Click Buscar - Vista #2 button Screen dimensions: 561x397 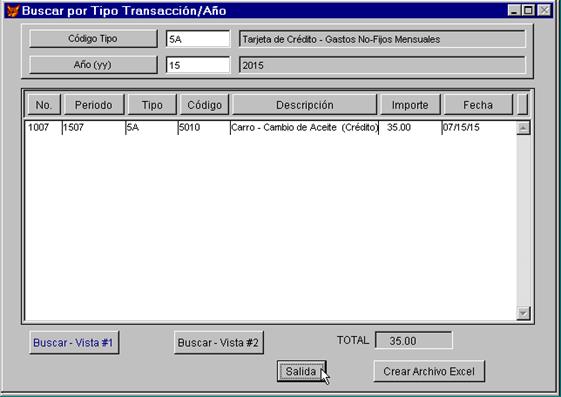218,343
